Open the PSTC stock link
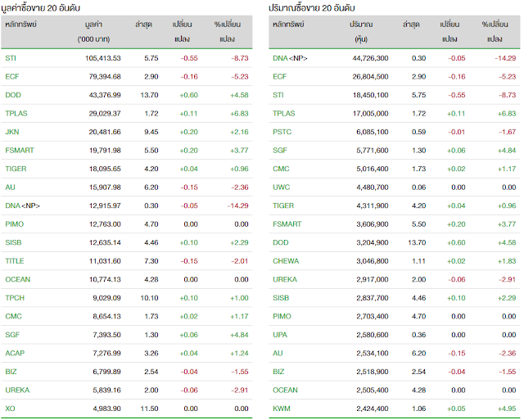This screenshot has height=420, width=524. click(x=282, y=131)
